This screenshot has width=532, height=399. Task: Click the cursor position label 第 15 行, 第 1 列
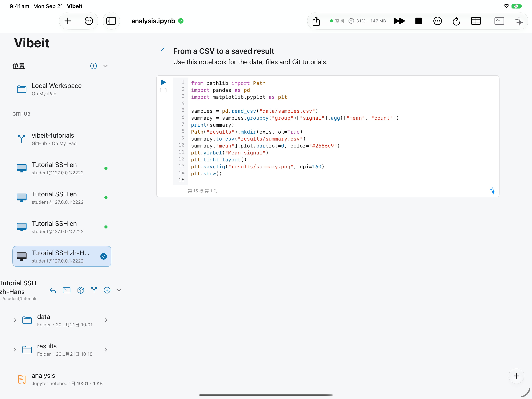coord(203,191)
